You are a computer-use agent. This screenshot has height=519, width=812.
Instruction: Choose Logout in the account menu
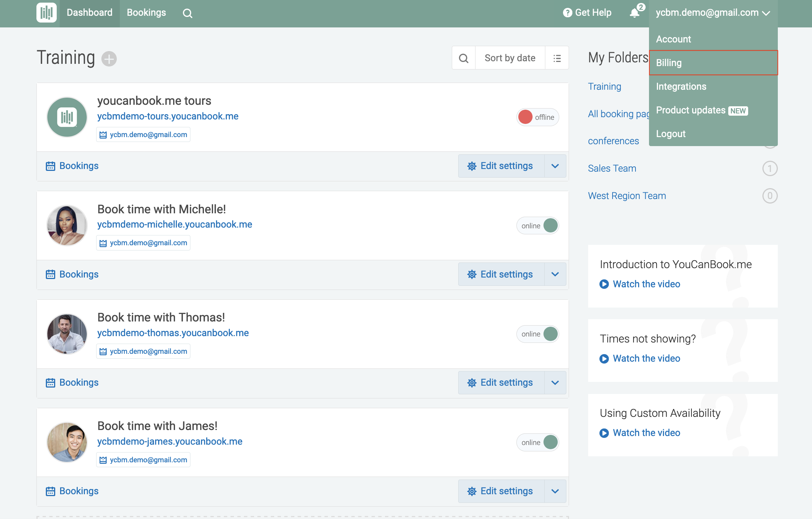(x=671, y=134)
